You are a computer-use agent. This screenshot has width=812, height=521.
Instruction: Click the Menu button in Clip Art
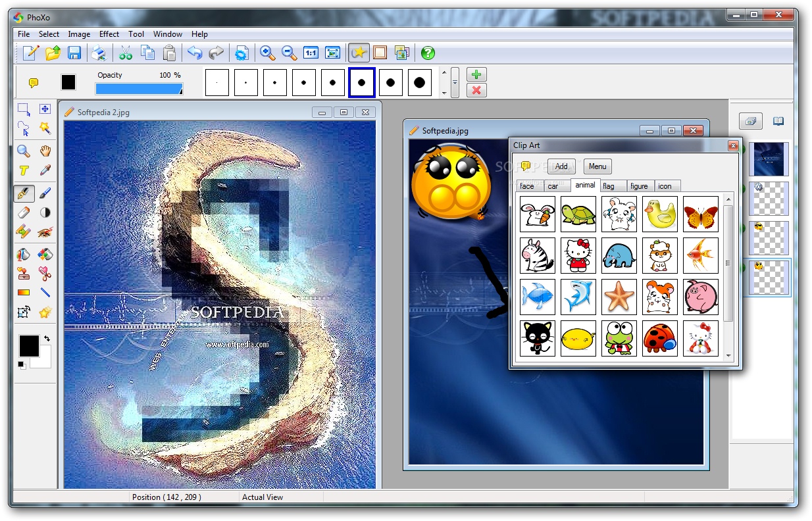pyautogui.click(x=597, y=166)
